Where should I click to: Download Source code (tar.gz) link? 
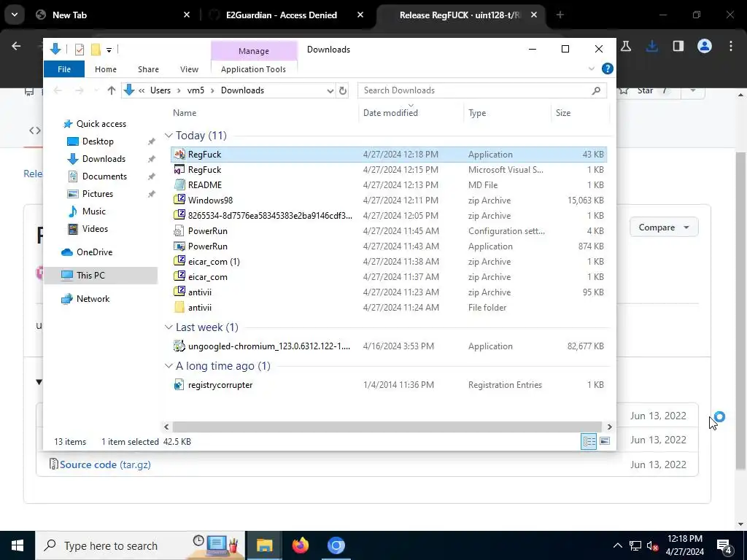point(105,464)
